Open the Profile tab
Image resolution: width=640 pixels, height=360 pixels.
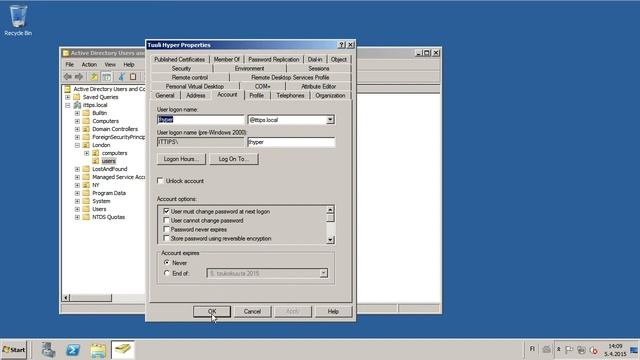[256, 95]
